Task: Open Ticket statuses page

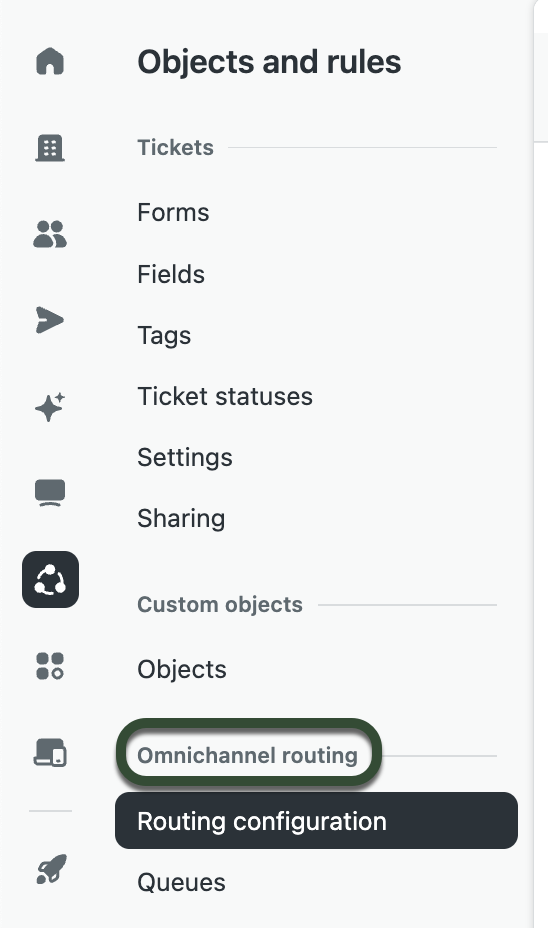Action: 225,397
